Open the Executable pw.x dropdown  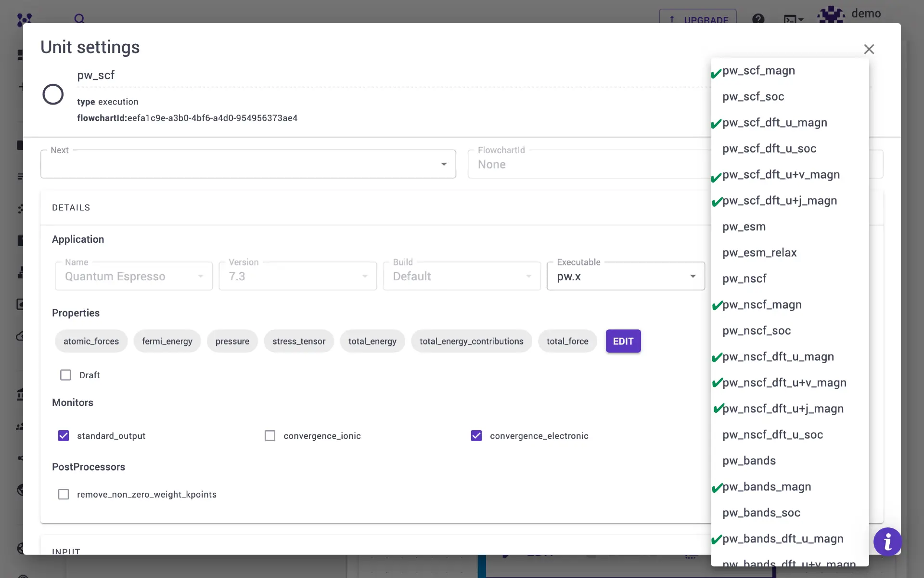[626, 276]
